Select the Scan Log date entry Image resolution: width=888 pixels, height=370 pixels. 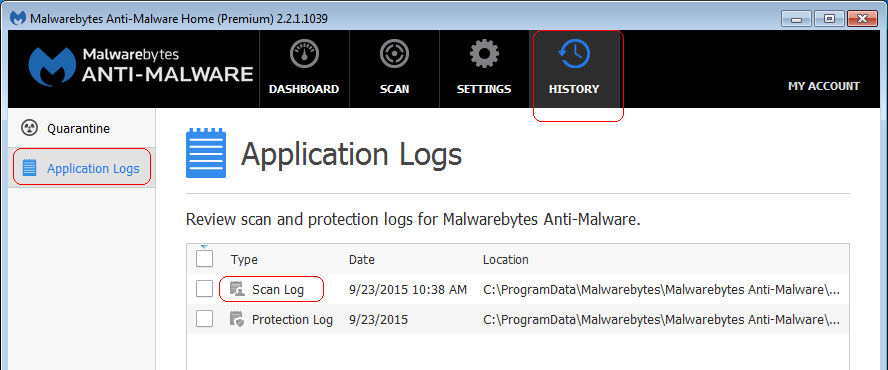408,290
